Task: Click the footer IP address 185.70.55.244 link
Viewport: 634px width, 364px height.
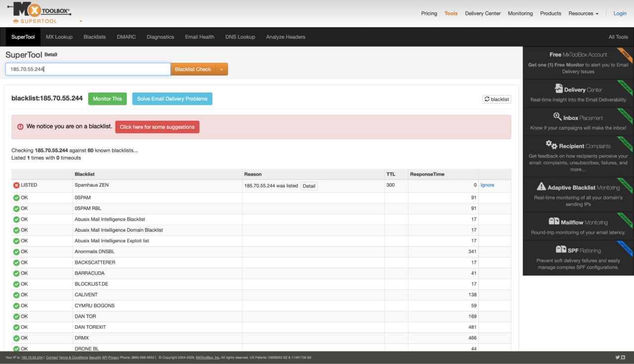Action: tap(32, 357)
